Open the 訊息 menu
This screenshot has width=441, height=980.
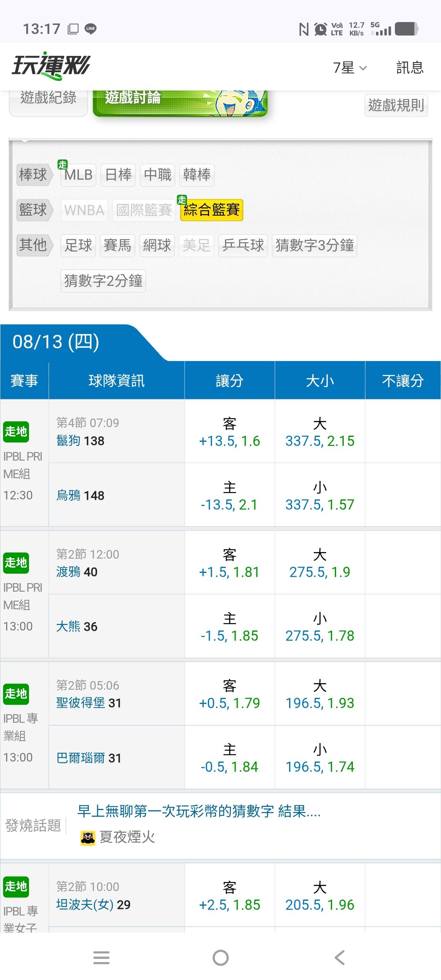click(410, 67)
